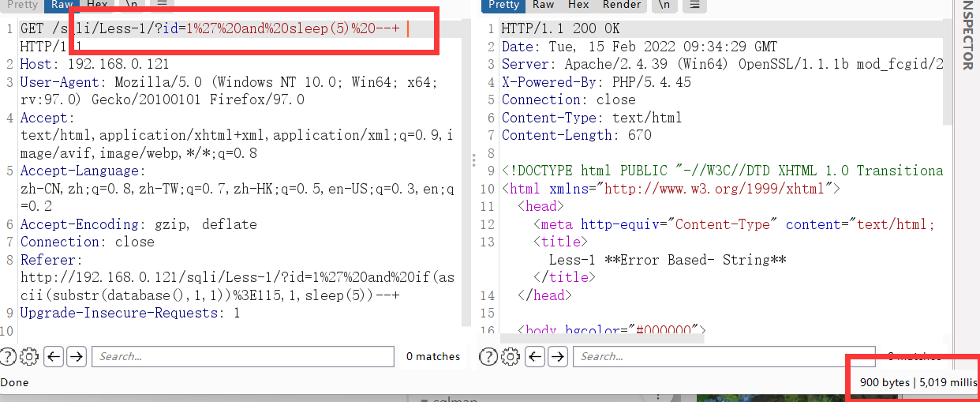Switch request view to Hex tab
Viewport: 980px width, 402px height.
97,5
